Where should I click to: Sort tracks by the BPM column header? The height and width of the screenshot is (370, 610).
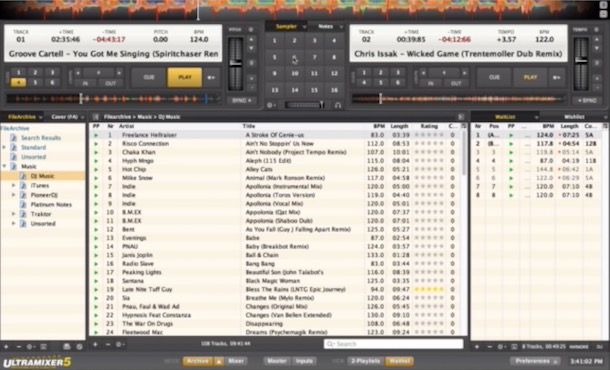[379, 126]
